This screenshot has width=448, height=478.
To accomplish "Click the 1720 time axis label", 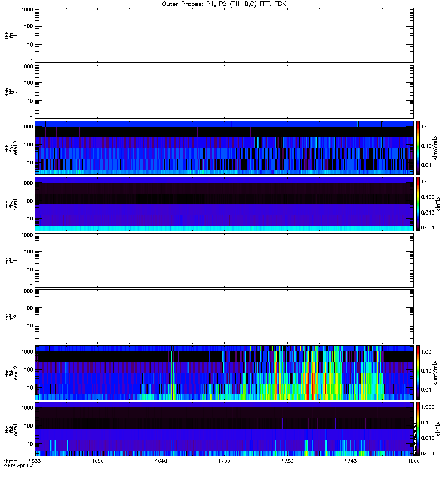I will click(287, 461).
